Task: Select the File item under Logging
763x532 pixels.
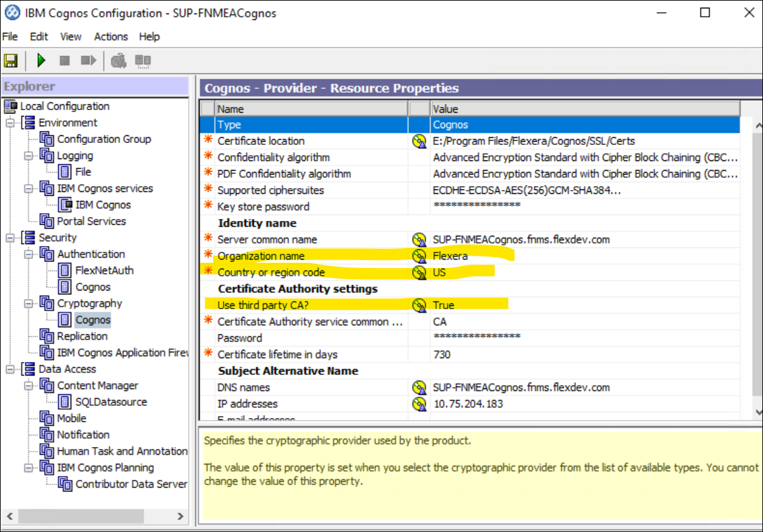Action: pyautogui.click(x=83, y=172)
